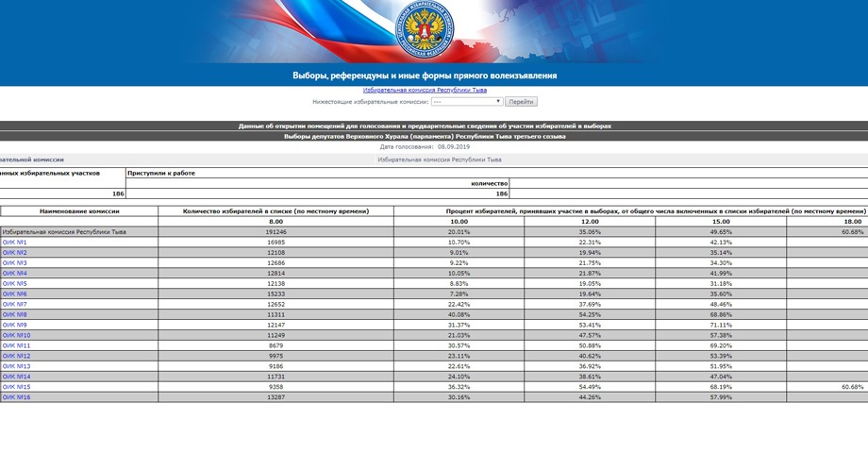Select the ОИК №12 link
This screenshot has width=868, height=453.
point(16,356)
